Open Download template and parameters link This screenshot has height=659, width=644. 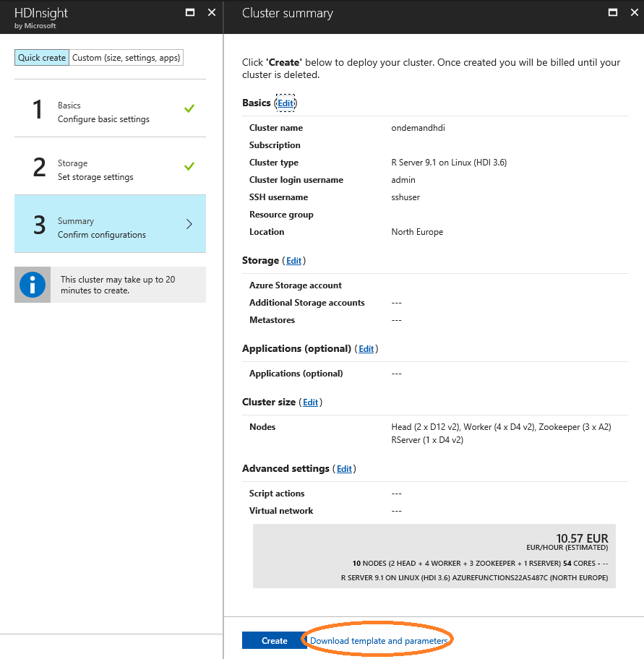point(379,640)
